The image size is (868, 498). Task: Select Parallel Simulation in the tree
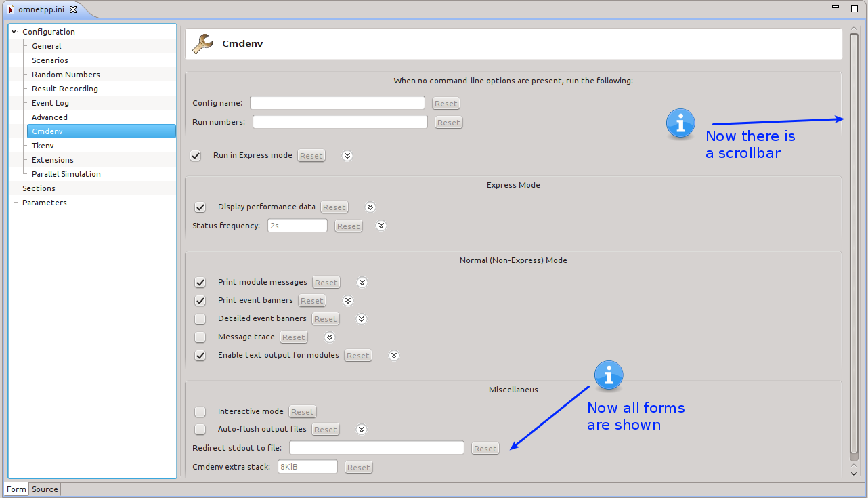65,173
